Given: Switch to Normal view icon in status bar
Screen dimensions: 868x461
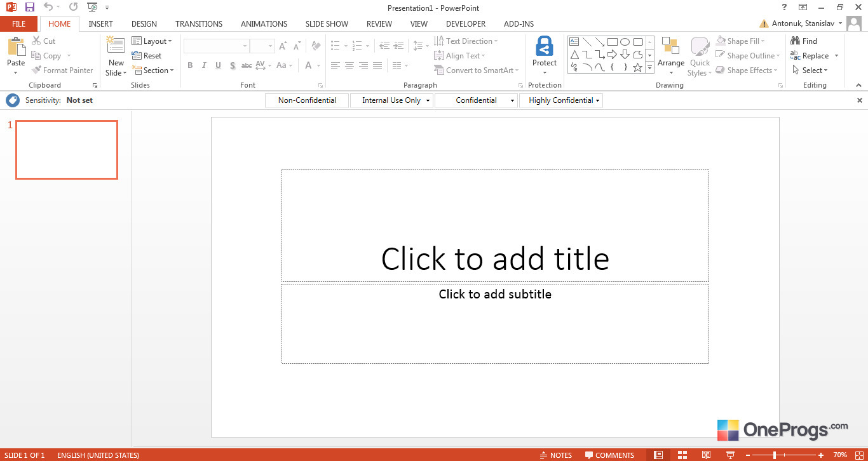Looking at the screenshot, I should (x=658, y=455).
